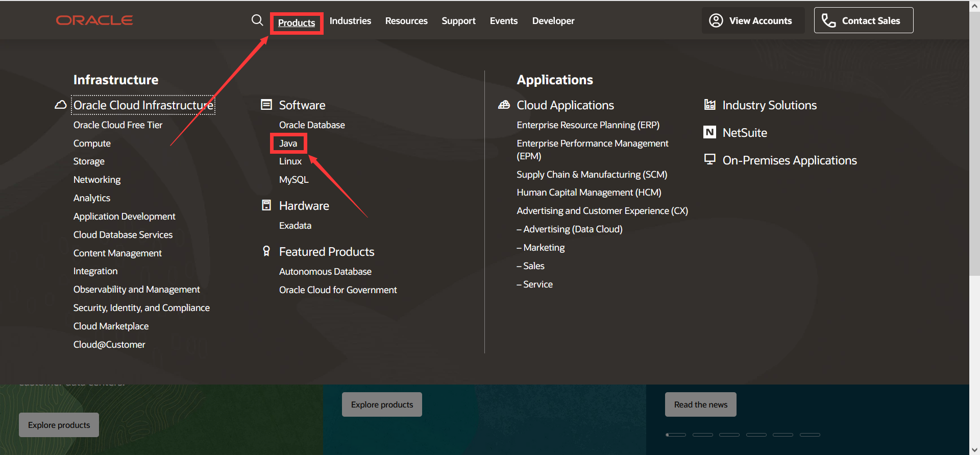Open Exadata under Hardware

click(295, 226)
